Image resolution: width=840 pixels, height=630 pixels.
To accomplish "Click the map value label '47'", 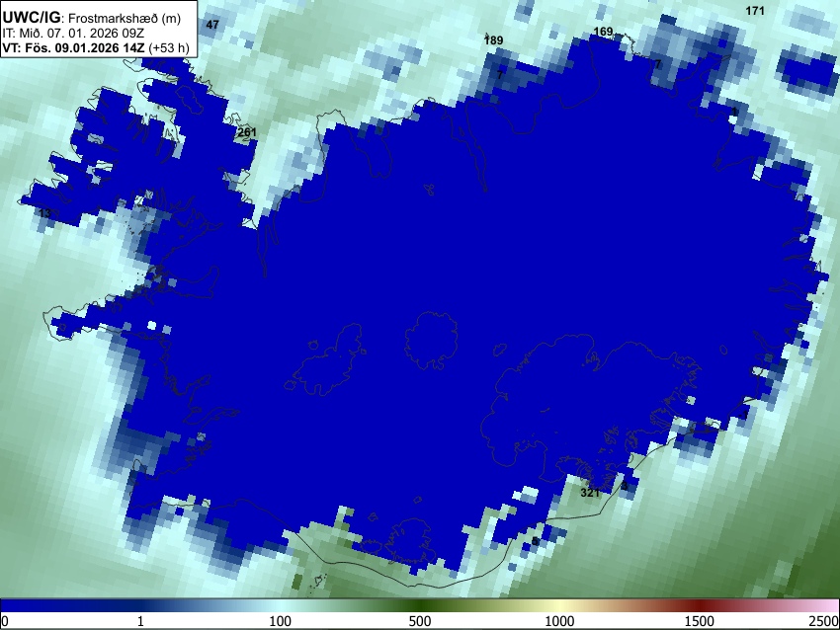I will coord(212,25).
